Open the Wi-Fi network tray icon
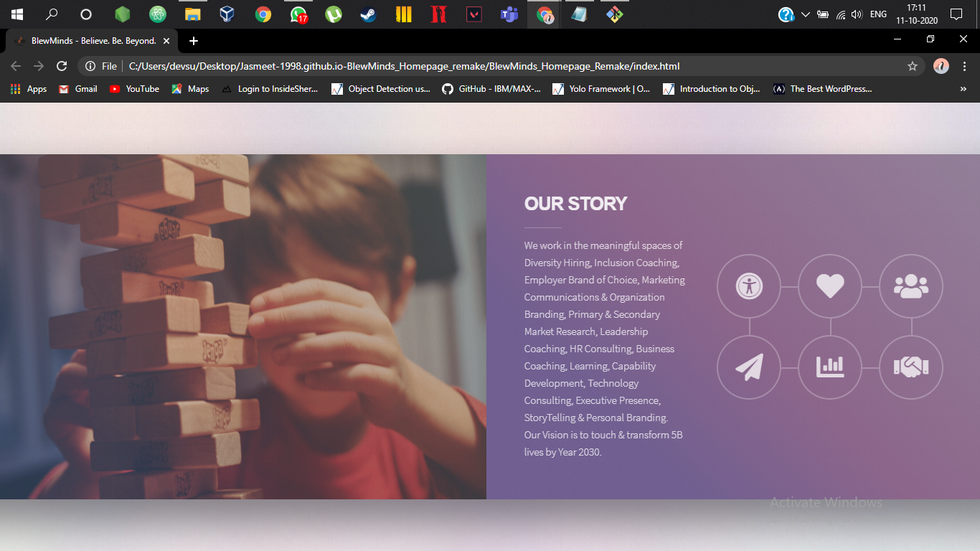This screenshot has height=551, width=980. pyautogui.click(x=841, y=14)
